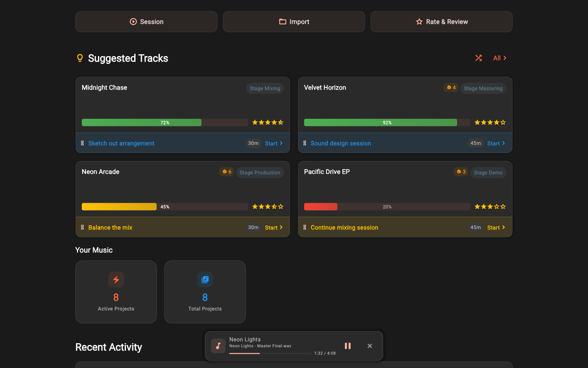Viewport: 588px width, 368px height.
Task: Open the Stage Mastering badge on Velvet Horizon
Action: tap(483, 88)
